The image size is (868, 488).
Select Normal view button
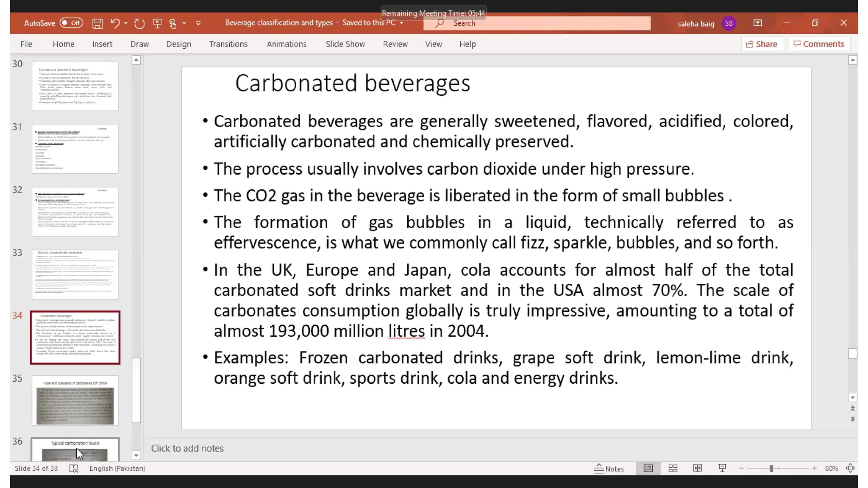tap(648, 468)
